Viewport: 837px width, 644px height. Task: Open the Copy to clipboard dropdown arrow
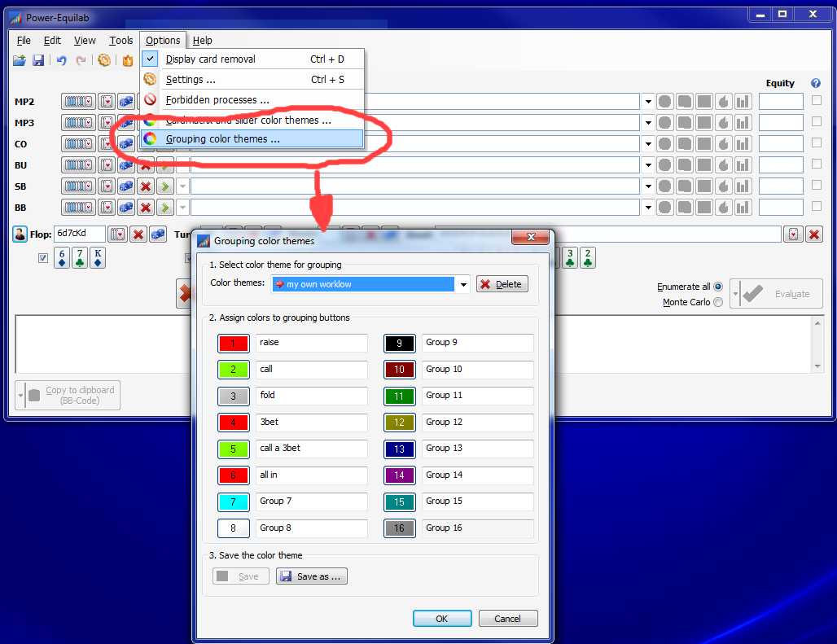point(20,396)
